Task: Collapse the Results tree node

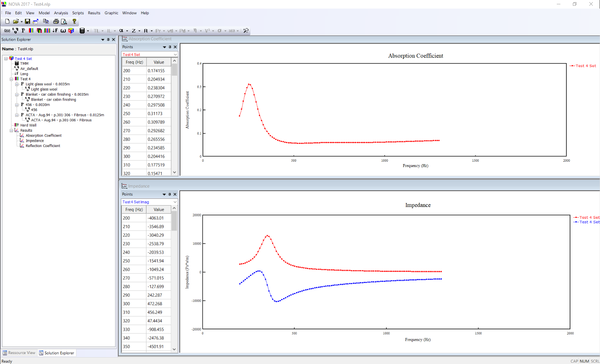Action: [11, 131]
